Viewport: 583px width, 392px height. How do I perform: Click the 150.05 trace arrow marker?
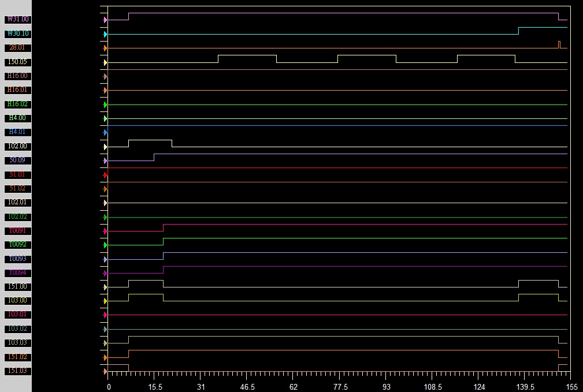coord(105,63)
